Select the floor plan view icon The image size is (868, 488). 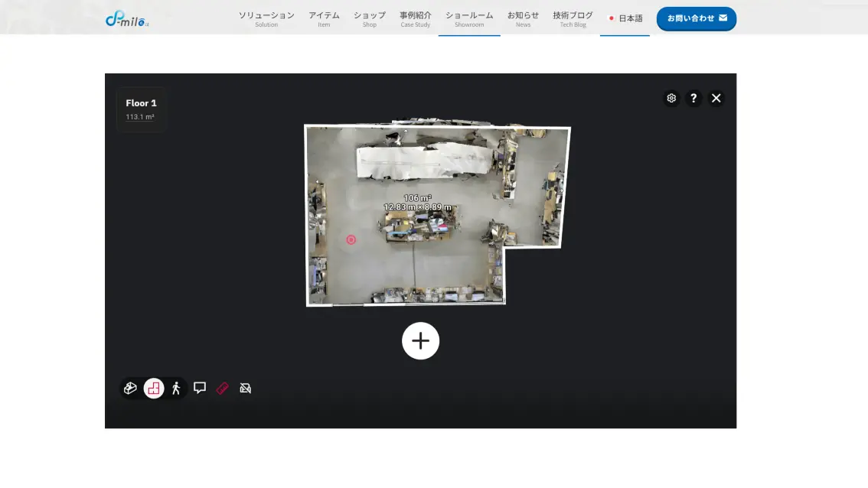(x=154, y=388)
